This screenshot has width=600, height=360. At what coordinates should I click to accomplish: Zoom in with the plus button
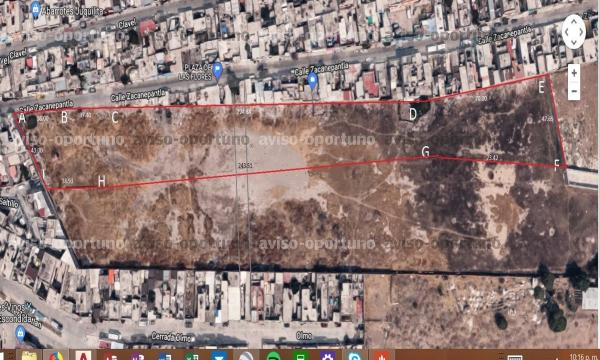click(x=574, y=73)
